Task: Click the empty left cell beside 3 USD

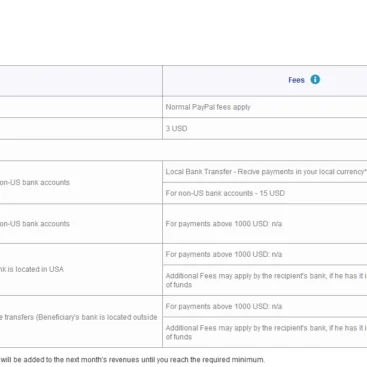Action: [x=81, y=129]
